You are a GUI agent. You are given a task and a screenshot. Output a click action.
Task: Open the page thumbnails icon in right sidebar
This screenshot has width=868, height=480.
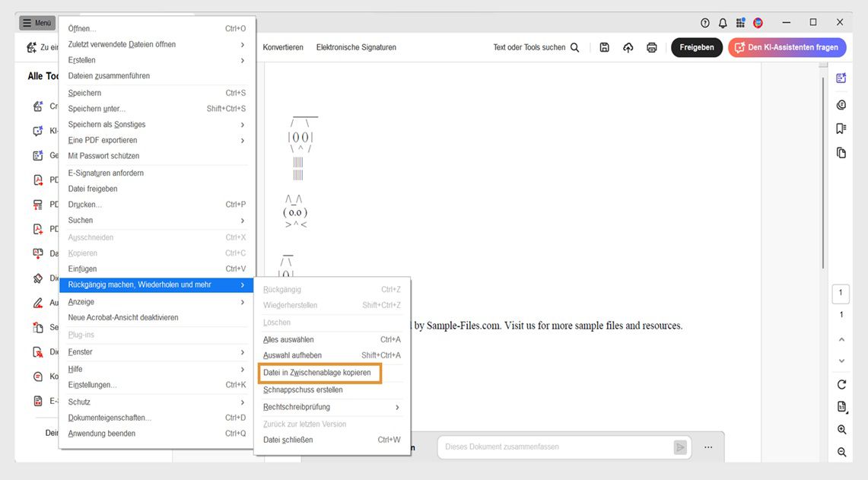click(841, 153)
